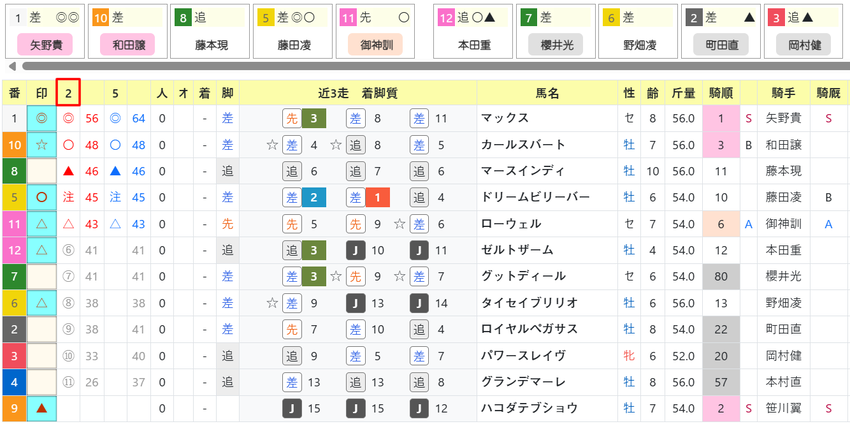Click the 櫻井光 jockey badge in card 7

(556, 45)
